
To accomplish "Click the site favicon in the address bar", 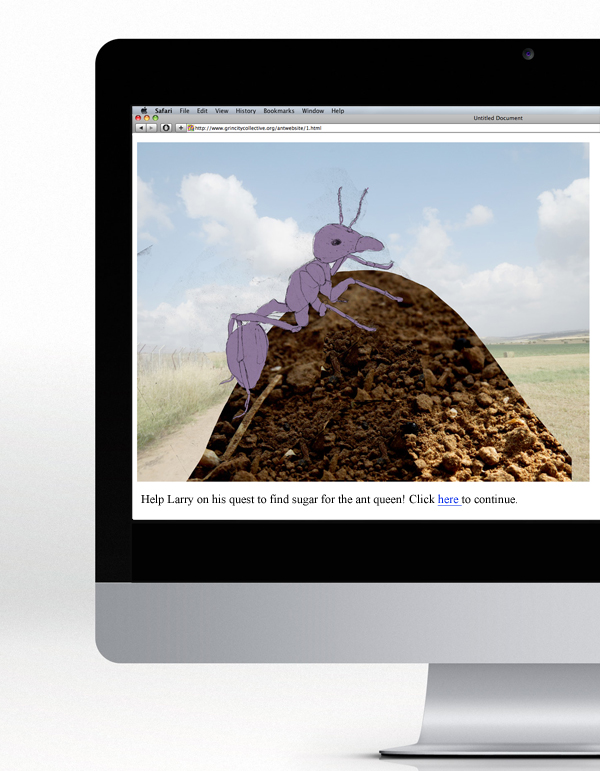I will pos(191,128).
